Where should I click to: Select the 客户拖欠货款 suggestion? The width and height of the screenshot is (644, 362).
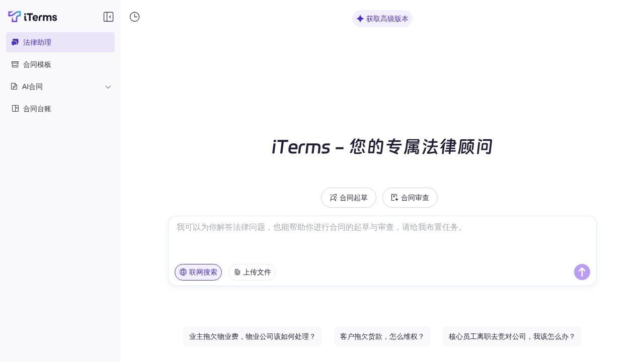point(382,336)
